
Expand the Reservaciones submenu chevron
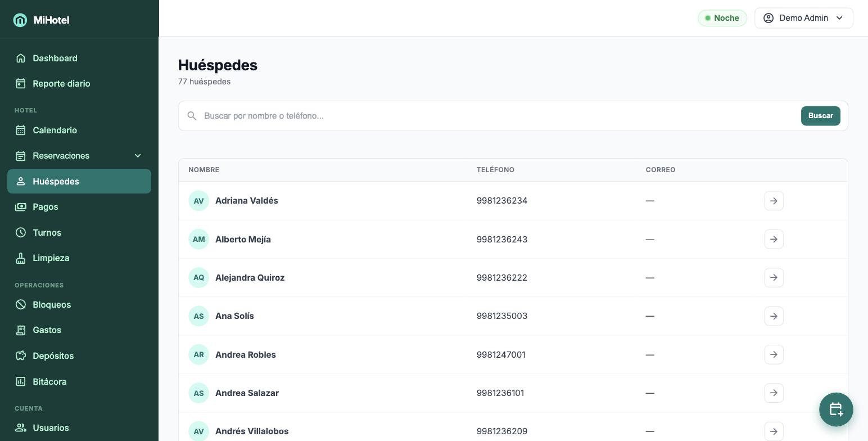tap(138, 156)
